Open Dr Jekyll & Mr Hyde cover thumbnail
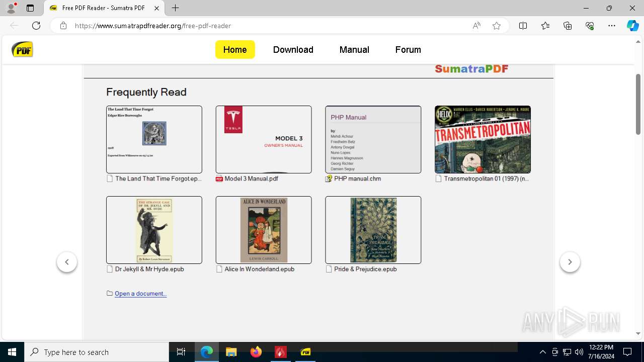 [x=154, y=230]
